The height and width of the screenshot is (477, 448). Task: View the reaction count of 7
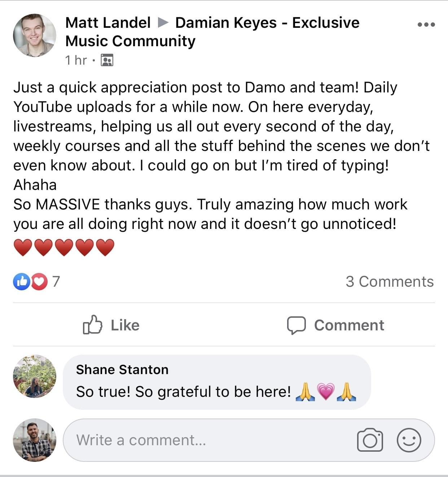(x=56, y=281)
